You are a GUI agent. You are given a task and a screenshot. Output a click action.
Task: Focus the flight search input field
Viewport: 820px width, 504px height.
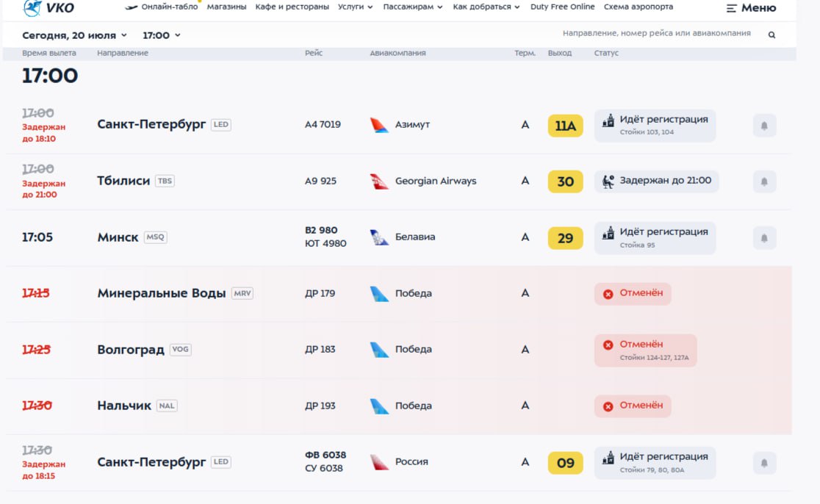tap(656, 34)
